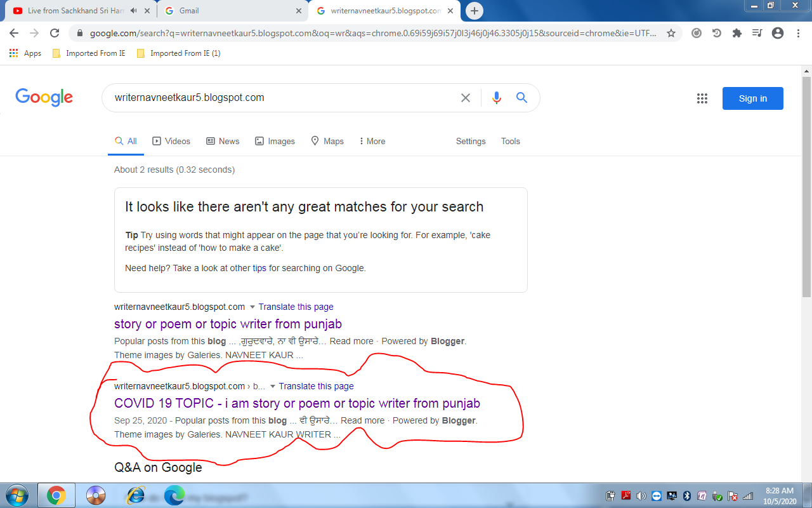Open the 'tips' link for searching on Google
The width and height of the screenshot is (812, 508).
tap(259, 268)
